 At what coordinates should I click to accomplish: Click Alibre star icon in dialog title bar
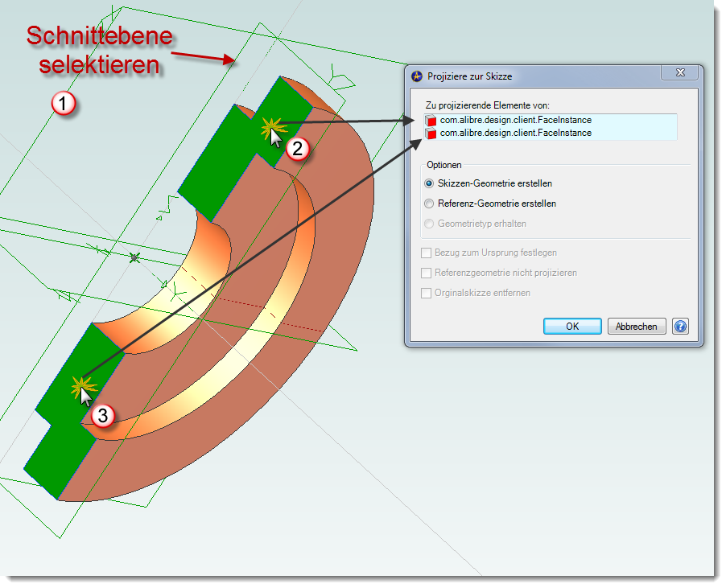(417, 76)
